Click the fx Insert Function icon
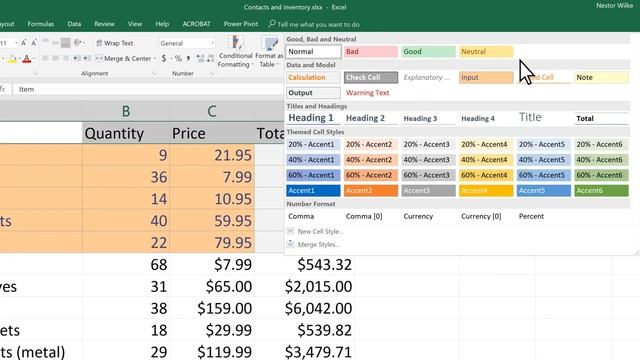 [x=2, y=89]
